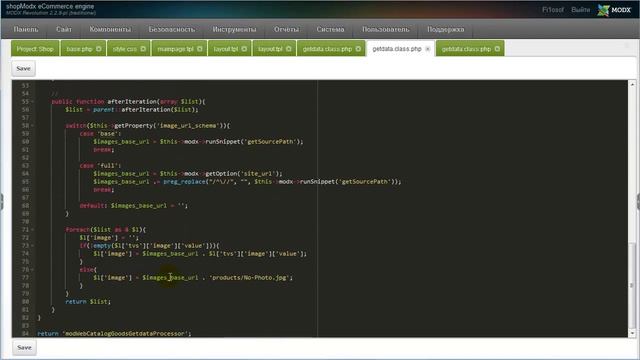Viewport: 640px width, 360px height.
Task: Click the editor scrollbar down arrow
Action: 632,333
